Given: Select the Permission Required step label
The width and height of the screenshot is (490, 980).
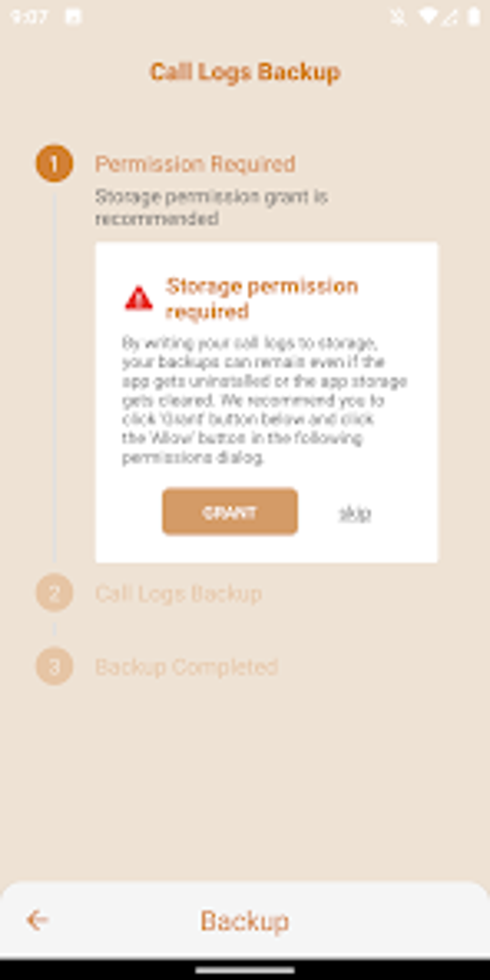Looking at the screenshot, I should [195, 164].
